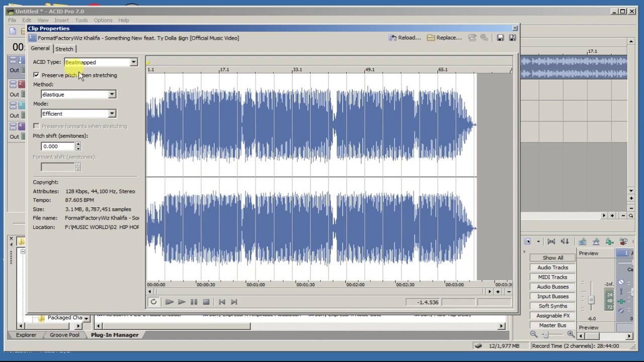This screenshot has width=644, height=362.
Task: Open the Edit menu
Action: pyautogui.click(x=27, y=20)
